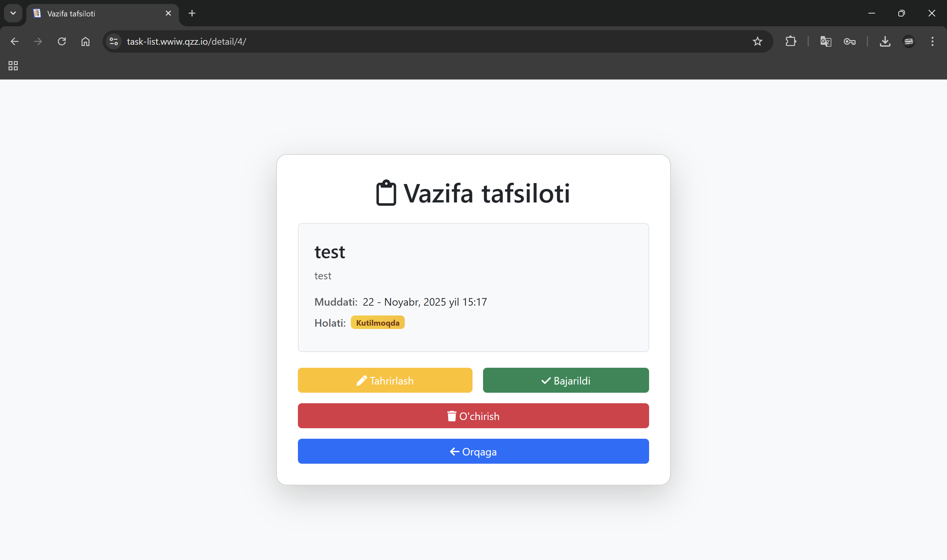The width and height of the screenshot is (947, 560).
Task: Close the Vazifa tafsiloti tab
Action: point(168,13)
